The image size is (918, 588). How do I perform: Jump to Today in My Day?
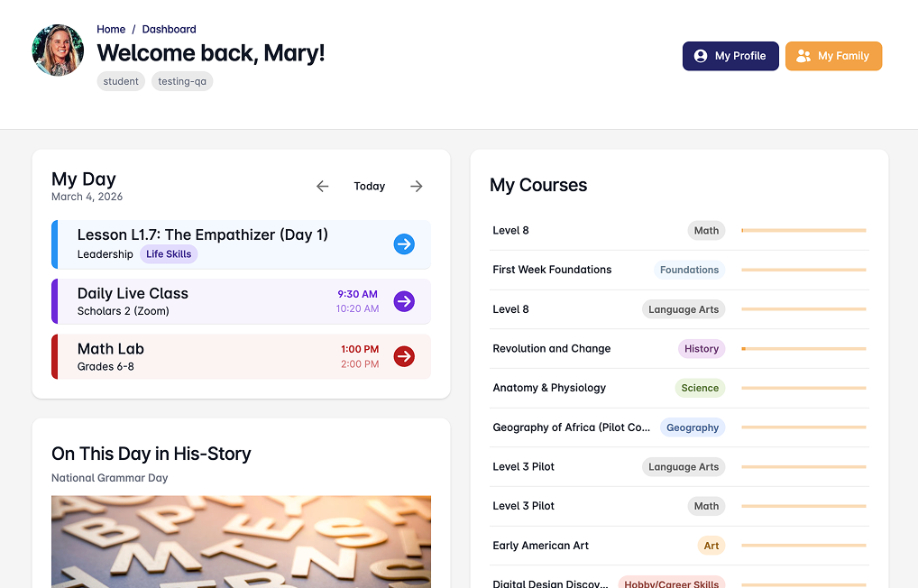[x=369, y=187]
